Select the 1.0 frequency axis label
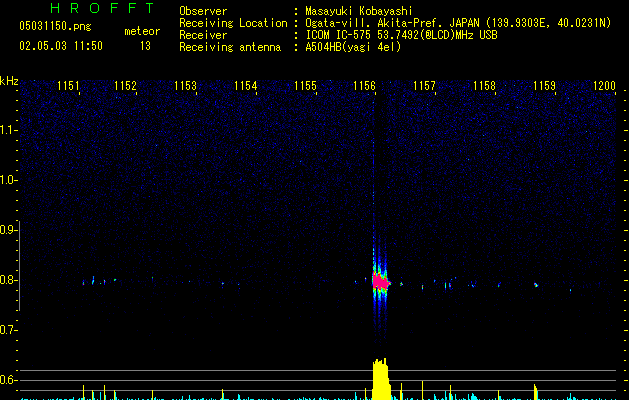 click(x=9, y=180)
